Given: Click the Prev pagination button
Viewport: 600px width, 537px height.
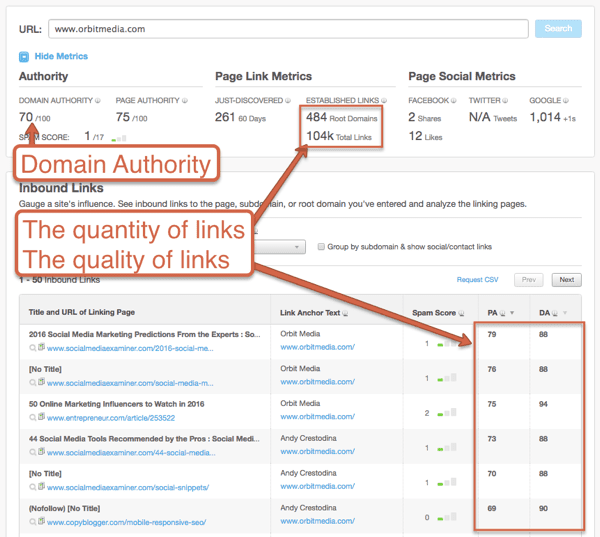Looking at the screenshot, I should 529,280.
